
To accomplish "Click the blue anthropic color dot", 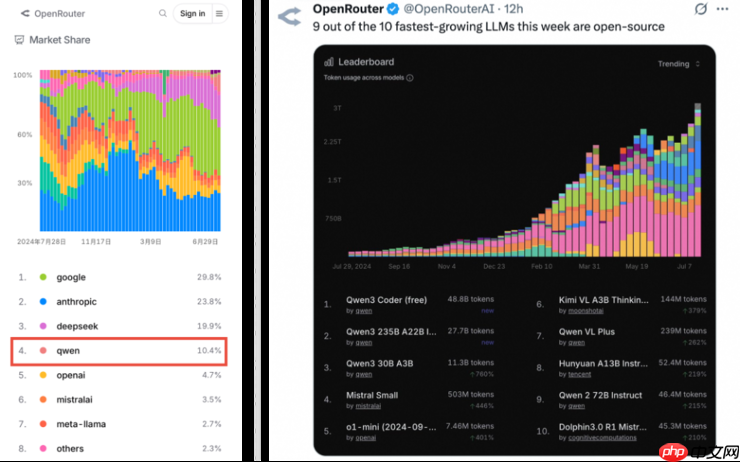I will click(43, 301).
